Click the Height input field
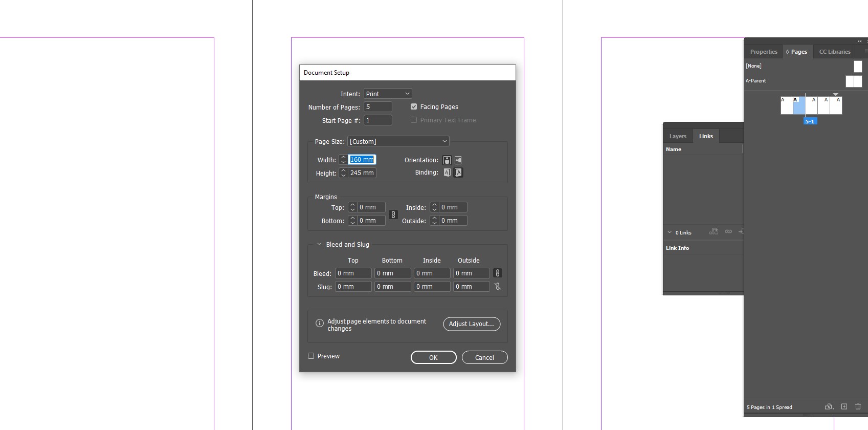Screen dimensions: 868x430 pyautogui.click(x=362, y=173)
